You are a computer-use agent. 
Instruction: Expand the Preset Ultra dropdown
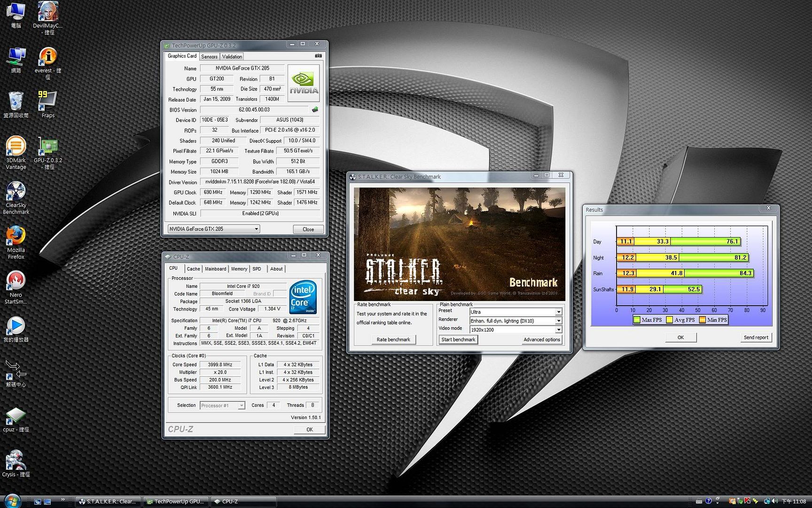(558, 312)
